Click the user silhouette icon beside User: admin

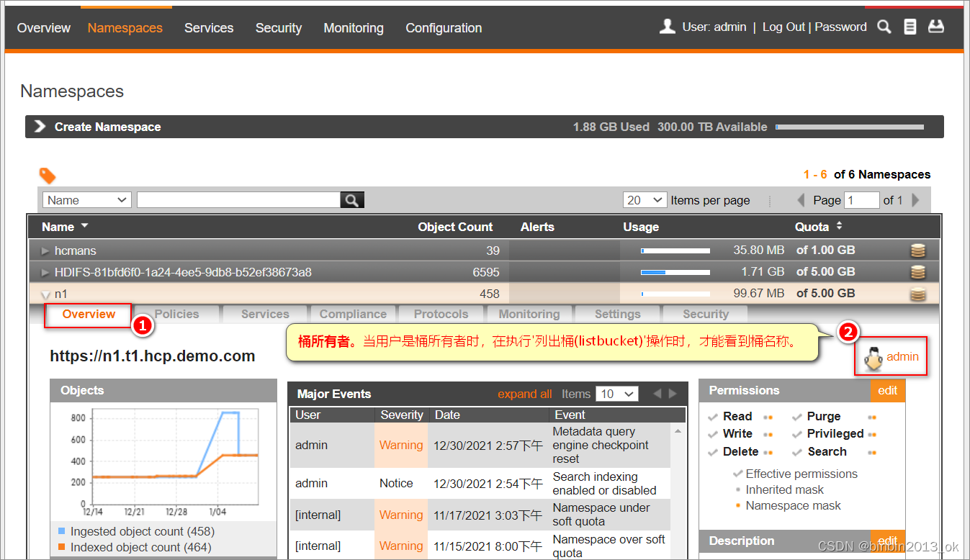(x=666, y=26)
